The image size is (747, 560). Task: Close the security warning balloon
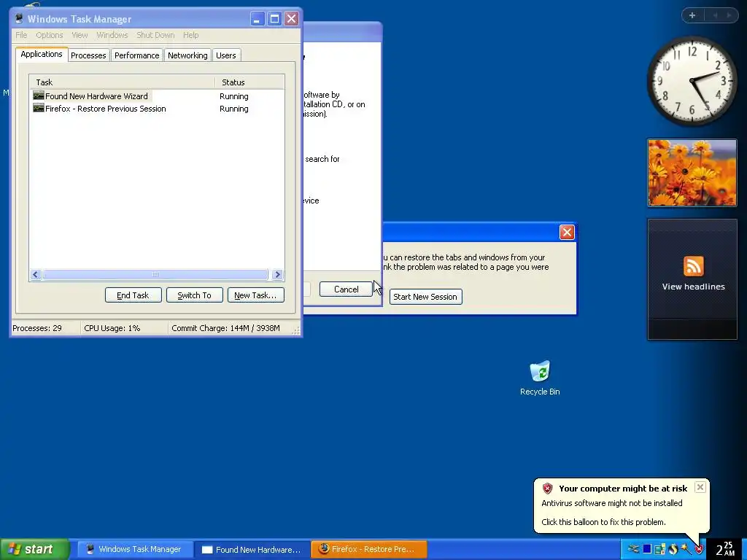coord(700,487)
